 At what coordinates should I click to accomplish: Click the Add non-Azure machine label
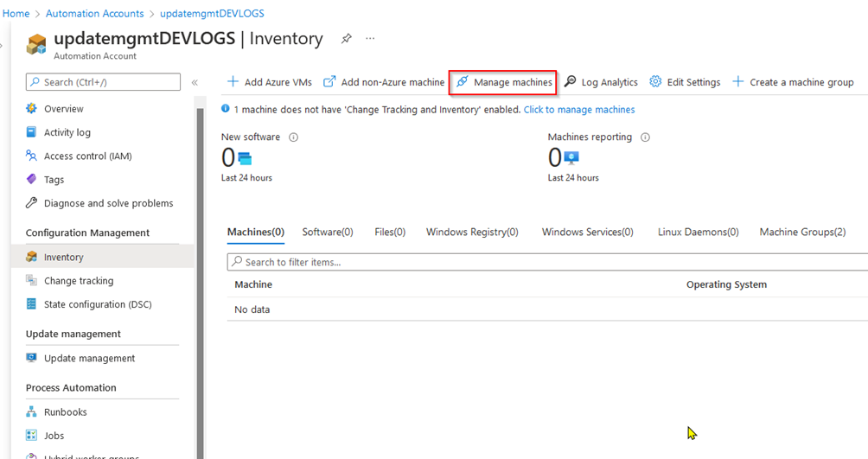pyautogui.click(x=393, y=82)
